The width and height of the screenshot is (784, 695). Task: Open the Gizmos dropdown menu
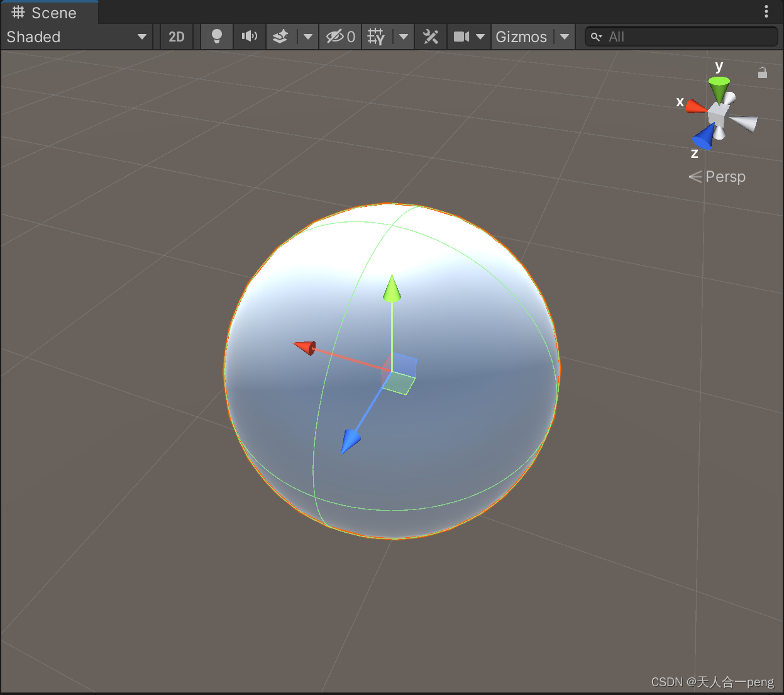coord(523,36)
